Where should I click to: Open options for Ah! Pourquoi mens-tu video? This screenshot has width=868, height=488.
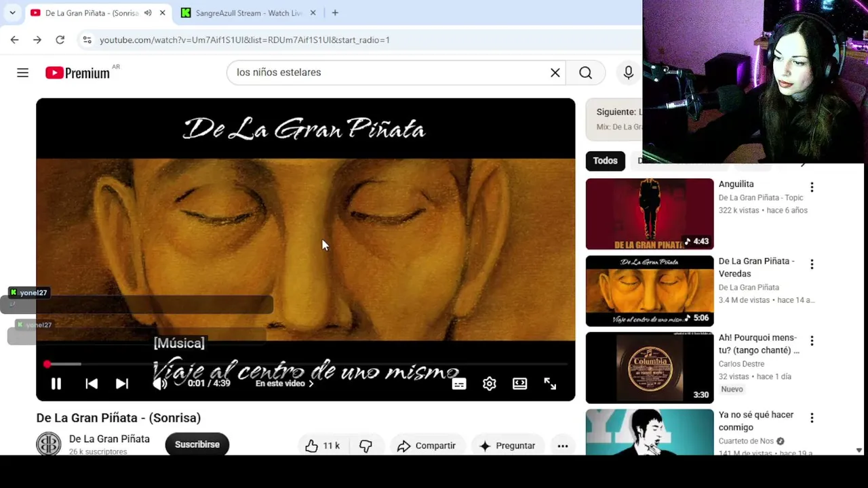812,341
